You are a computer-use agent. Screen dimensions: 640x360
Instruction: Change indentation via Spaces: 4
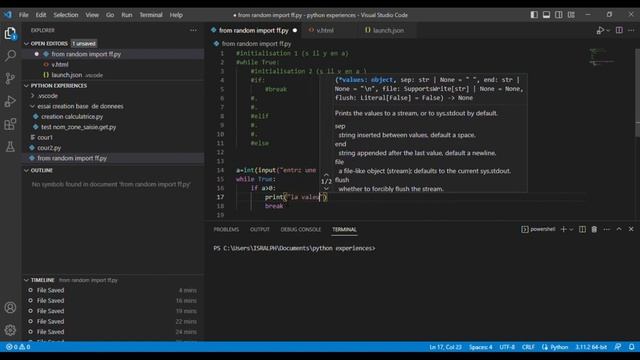pos(480,347)
